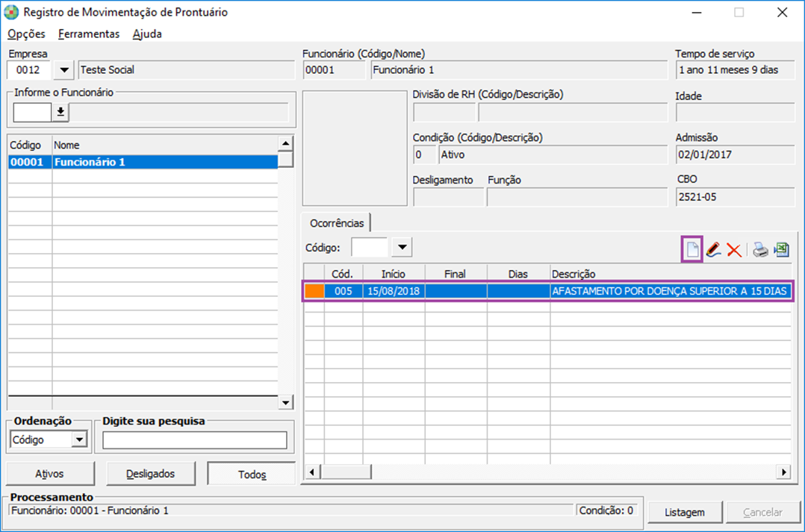This screenshot has height=532, width=805.
Task: Click the CBO field 2521-05
Action: coord(735,197)
